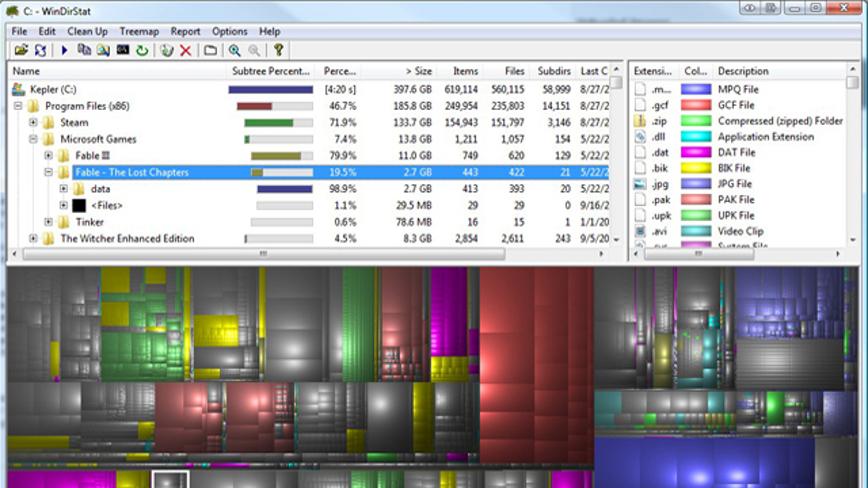Click the .dll file type icon
The image size is (868, 488).
point(640,137)
